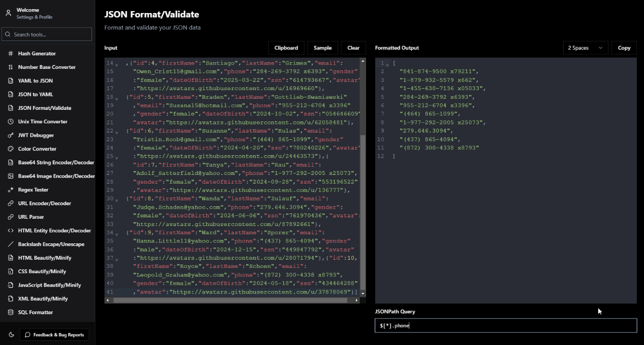Click the Unix Time Converter clock icon
The width and height of the screenshot is (644, 345).
11,121
